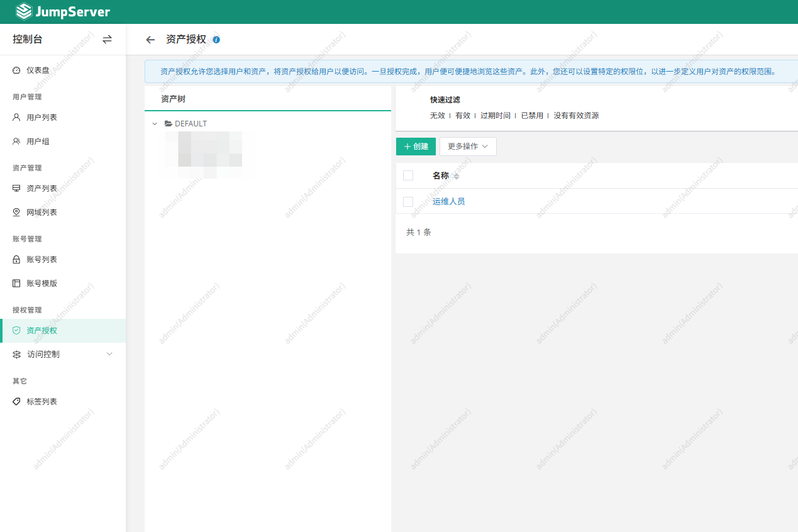Screen dimensions: 798x532
Task: Select the header checkbox to choose all rows
Action: coord(407,175)
